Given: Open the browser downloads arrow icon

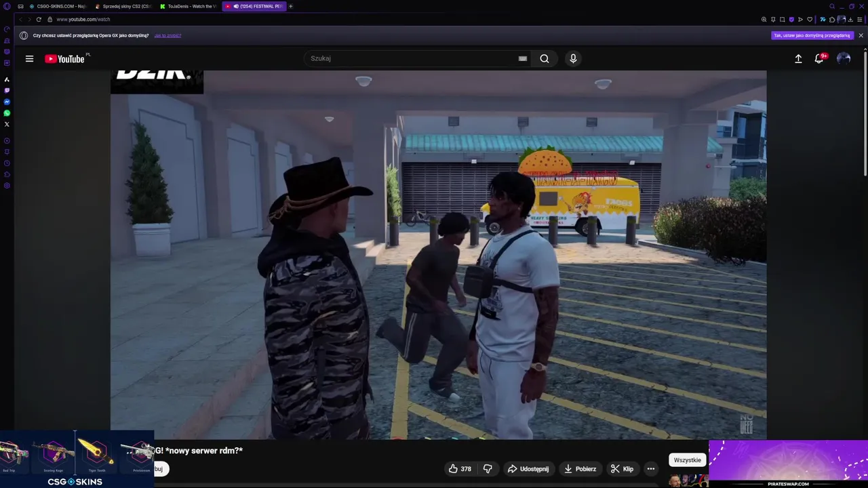Looking at the screenshot, I should click(x=850, y=20).
